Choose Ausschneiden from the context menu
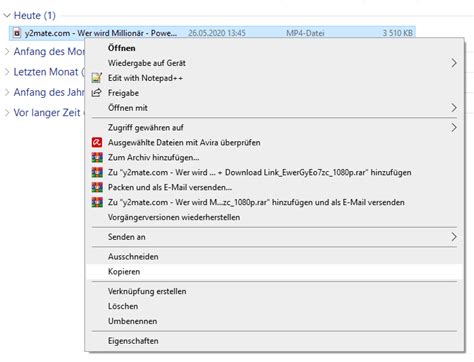Image resolution: width=474 pixels, height=362 pixels. tap(274, 257)
